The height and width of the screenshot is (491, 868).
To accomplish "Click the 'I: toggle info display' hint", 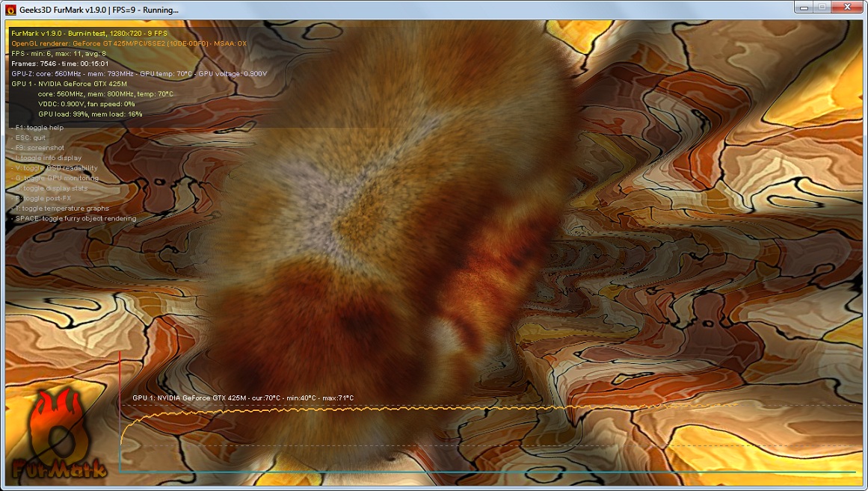I will coord(46,158).
